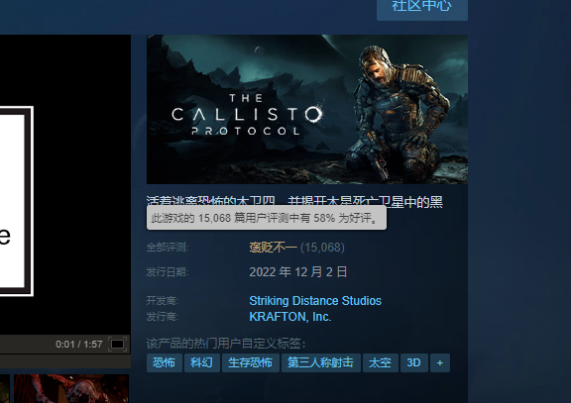
Task: Click the trailer video player area
Action: [x=65, y=185]
